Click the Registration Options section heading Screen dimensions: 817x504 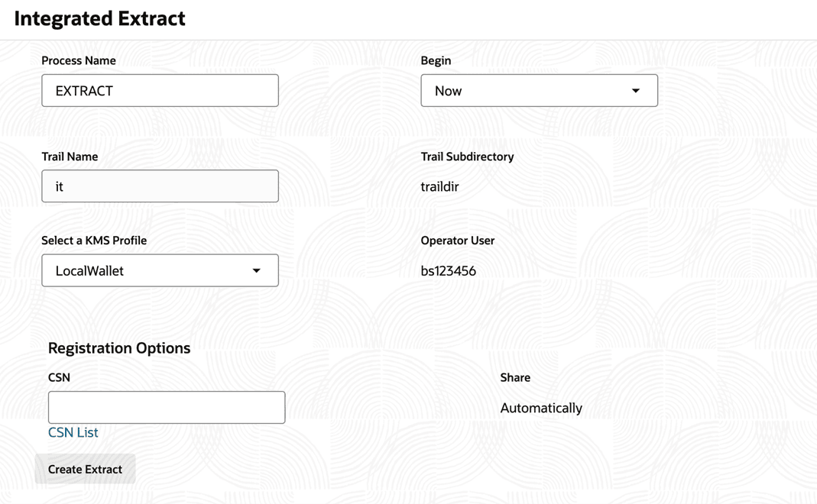(119, 348)
